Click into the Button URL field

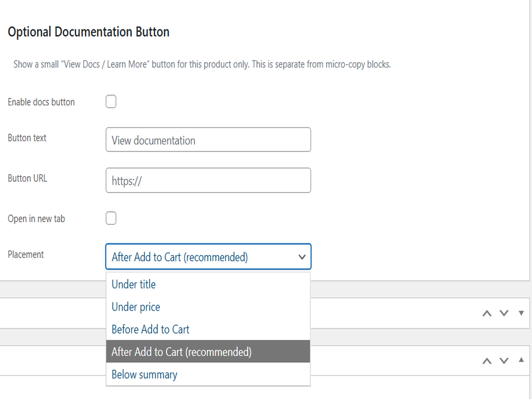tap(208, 180)
